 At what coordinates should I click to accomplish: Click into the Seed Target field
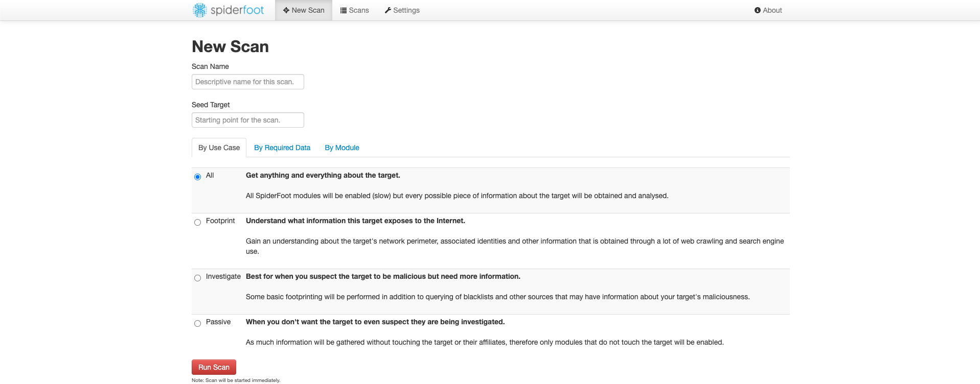point(247,120)
